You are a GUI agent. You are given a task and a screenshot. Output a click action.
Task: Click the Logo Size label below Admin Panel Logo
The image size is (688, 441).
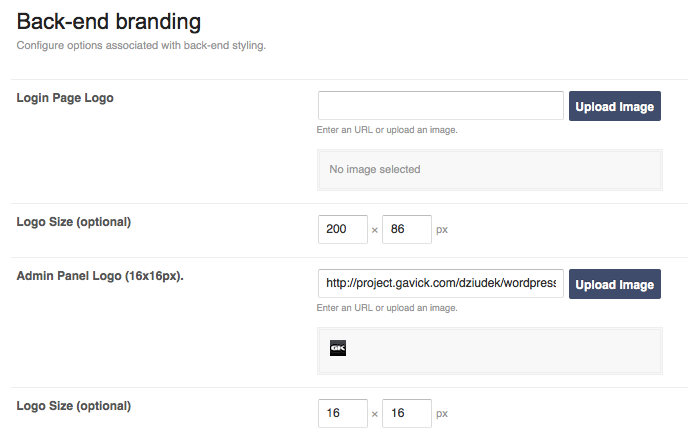[x=74, y=406]
